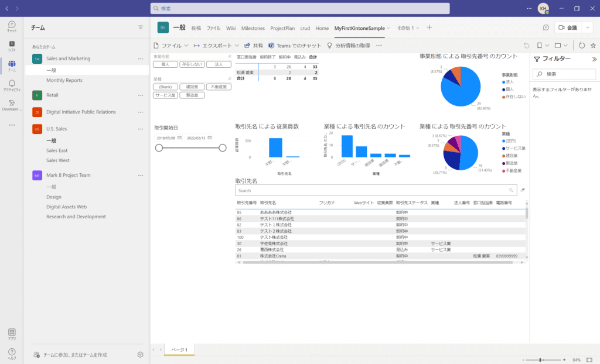Image resolution: width=600 pixels, height=364 pixels.
Task: Refresh the report visuals
Action: [x=582, y=46]
